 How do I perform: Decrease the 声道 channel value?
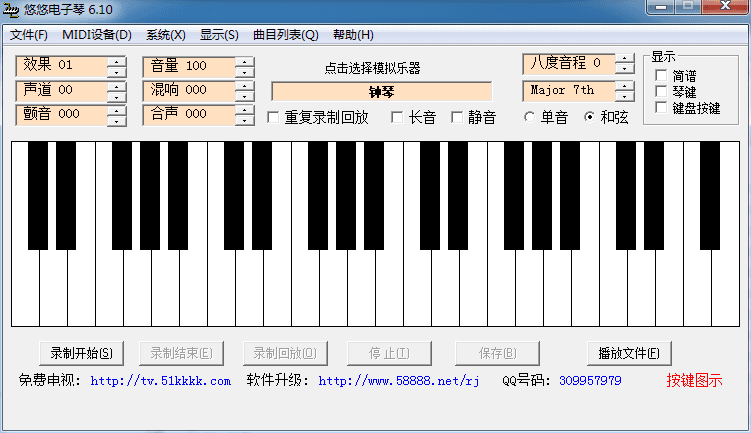pyautogui.click(x=116, y=96)
